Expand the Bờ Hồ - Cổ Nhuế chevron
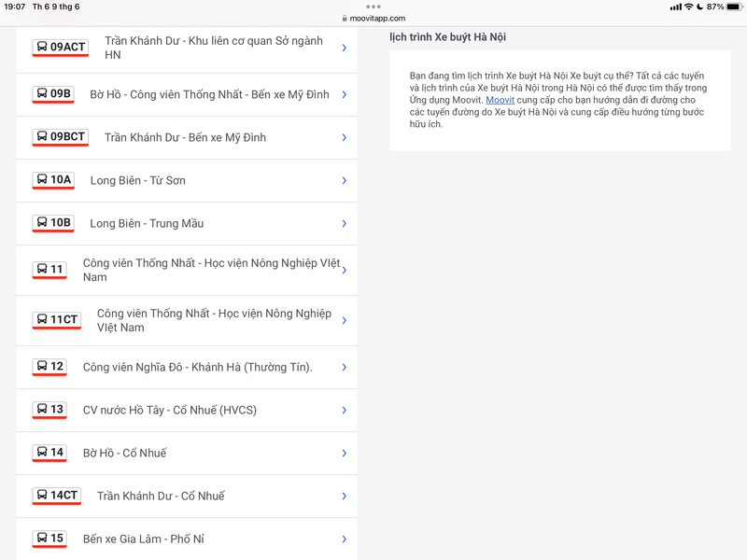The width and height of the screenshot is (747, 560). 344,453
